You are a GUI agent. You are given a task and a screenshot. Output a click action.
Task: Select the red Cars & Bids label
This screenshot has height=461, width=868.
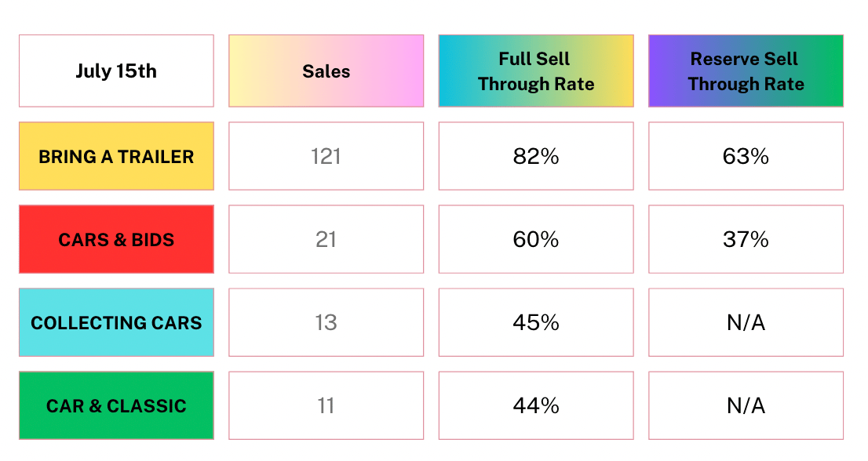pyautogui.click(x=116, y=239)
